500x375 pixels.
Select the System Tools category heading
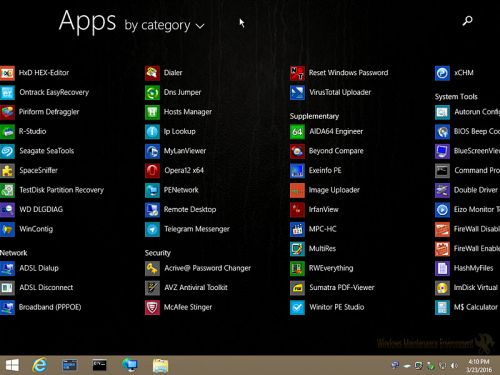point(456,97)
